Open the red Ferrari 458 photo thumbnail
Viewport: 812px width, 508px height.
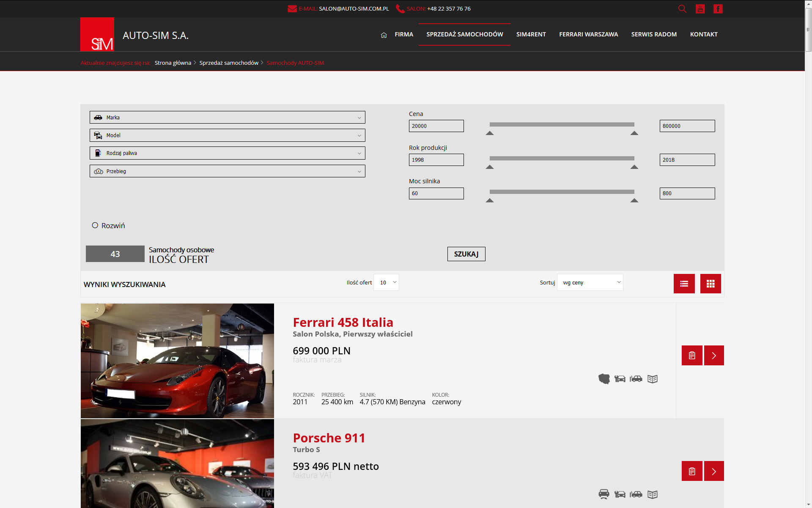point(177,361)
